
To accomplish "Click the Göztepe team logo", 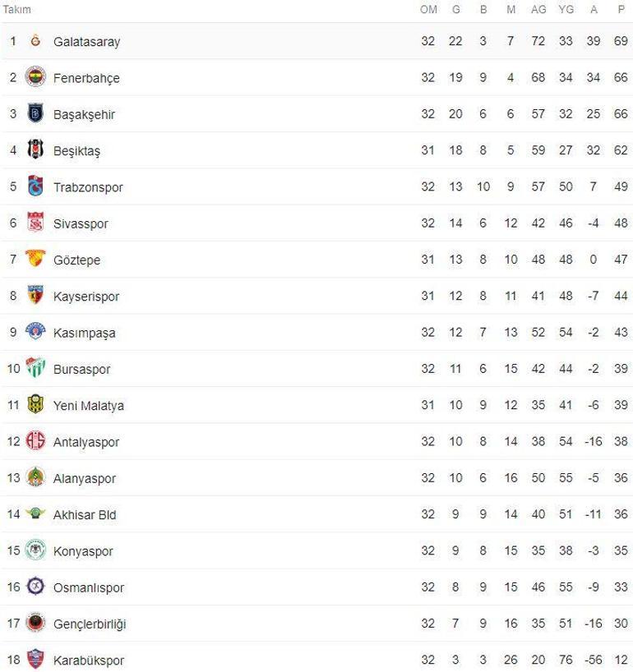I will click(x=35, y=260).
